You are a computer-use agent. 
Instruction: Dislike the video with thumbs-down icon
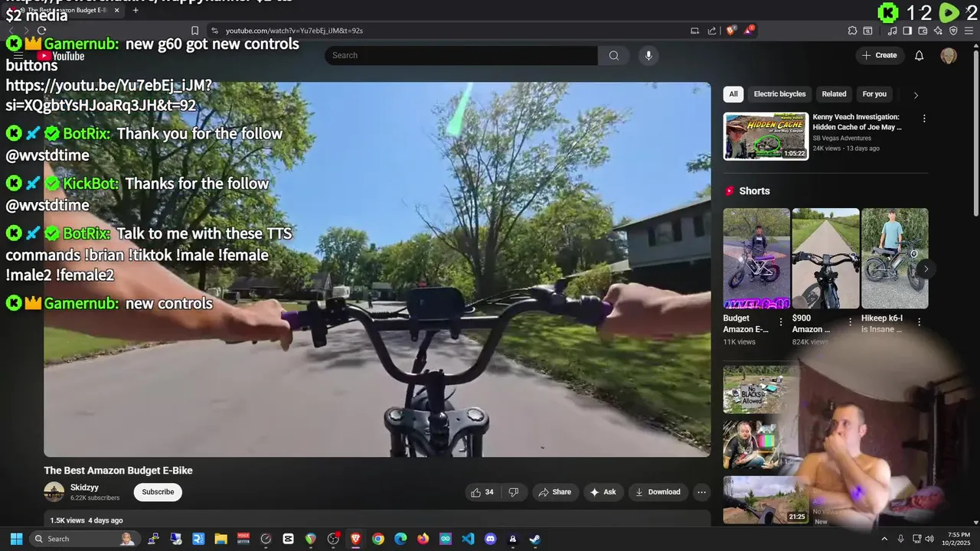click(x=514, y=492)
